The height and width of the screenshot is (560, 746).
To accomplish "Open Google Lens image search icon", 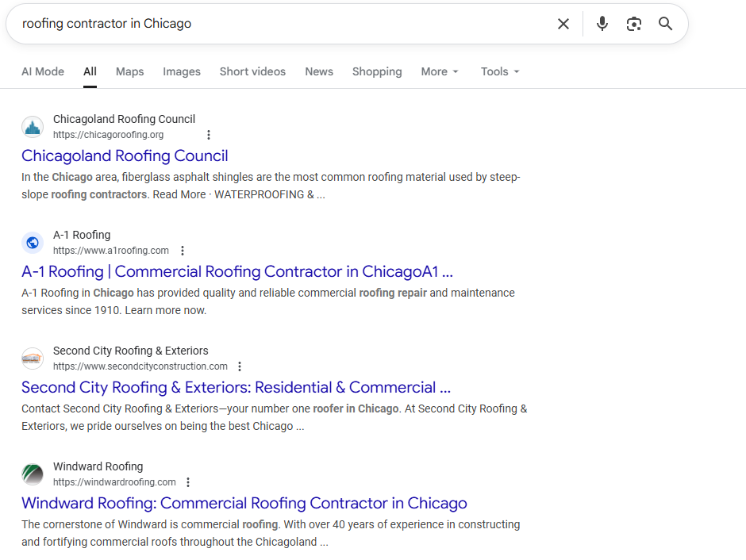I will 633,24.
